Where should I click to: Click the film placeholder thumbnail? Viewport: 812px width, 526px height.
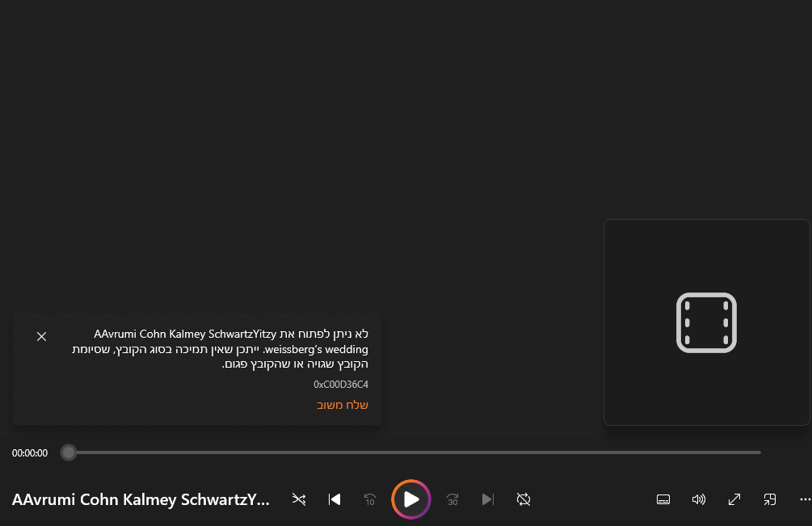pos(706,322)
